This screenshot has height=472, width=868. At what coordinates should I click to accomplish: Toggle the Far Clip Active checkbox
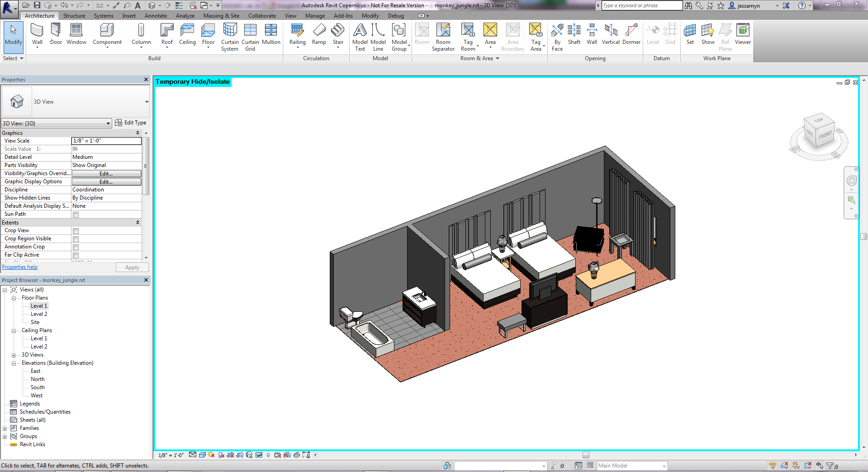coord(76,255)
